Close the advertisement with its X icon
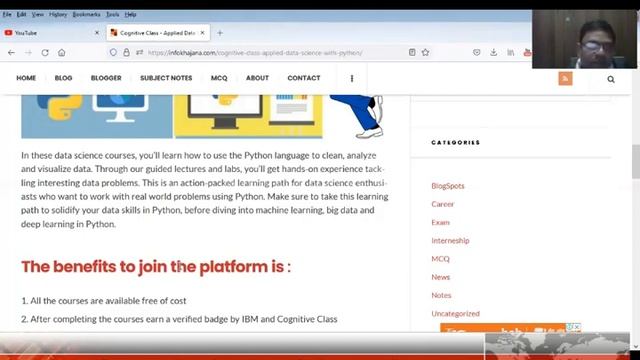The height and width of the screenshot is (360, 640). tap(577, 327)
